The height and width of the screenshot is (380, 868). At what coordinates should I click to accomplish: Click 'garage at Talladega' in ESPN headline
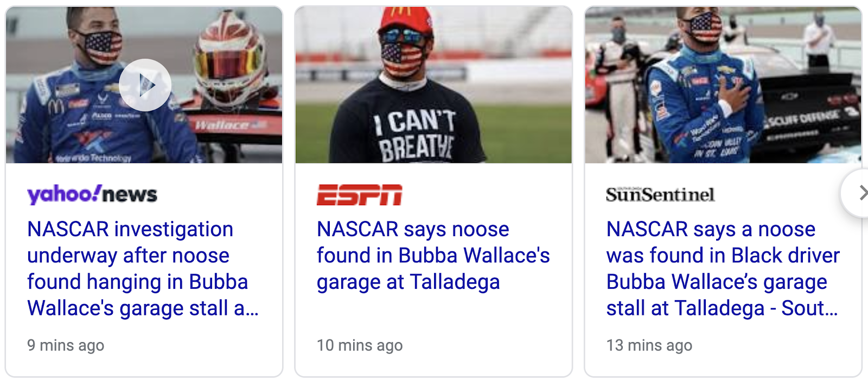(408, 282)
